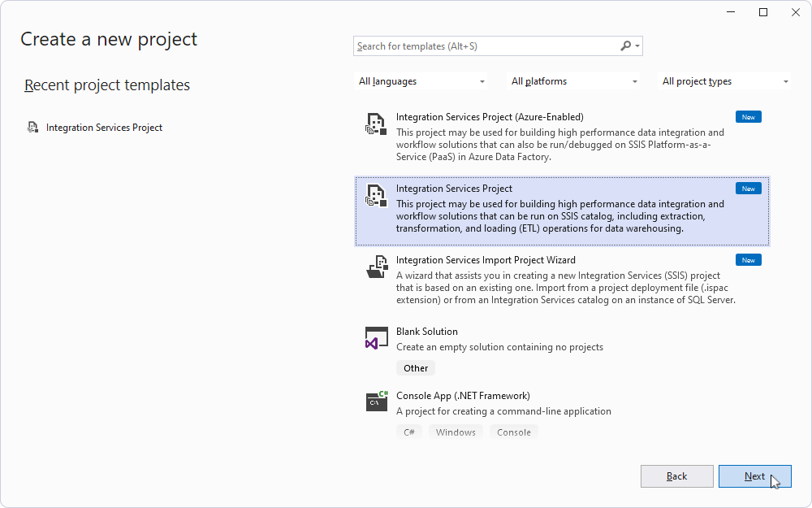Select Integration Services Project from recent templates
Screen dimensions: 812x508
[104, 127]
